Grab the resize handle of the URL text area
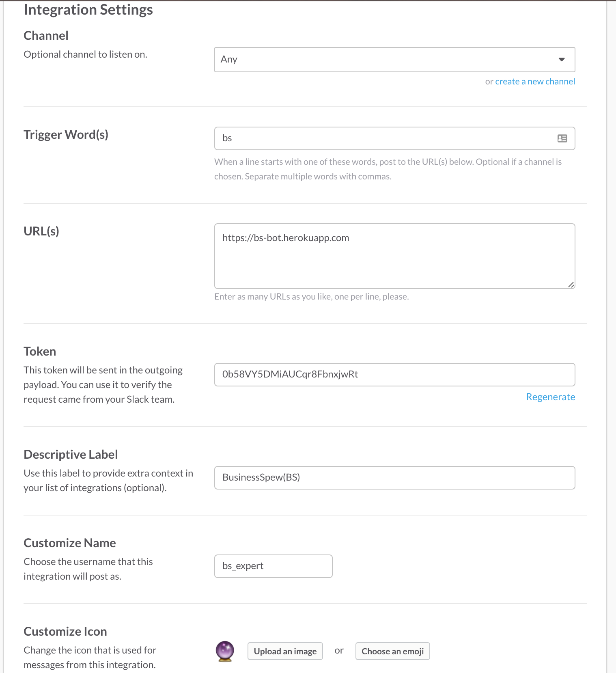The height and width of the screenshot is (673, 616). [x=571, y=285]
